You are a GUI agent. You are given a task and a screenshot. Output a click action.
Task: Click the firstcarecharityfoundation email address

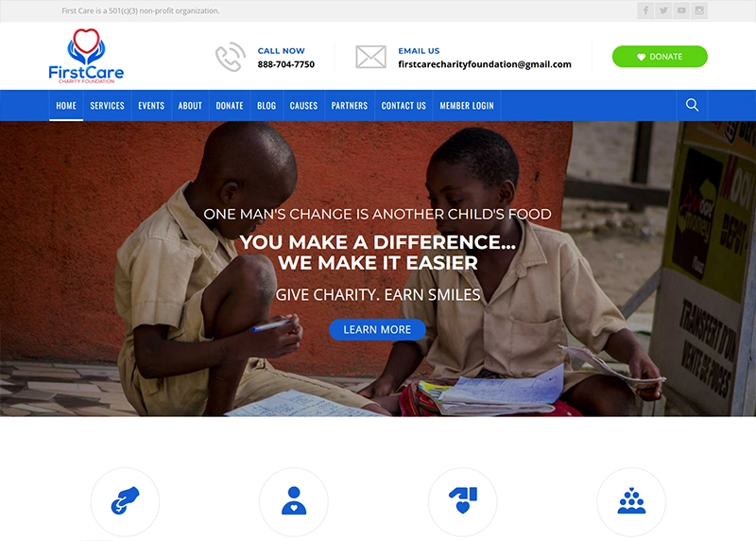(x=485, y=64)
